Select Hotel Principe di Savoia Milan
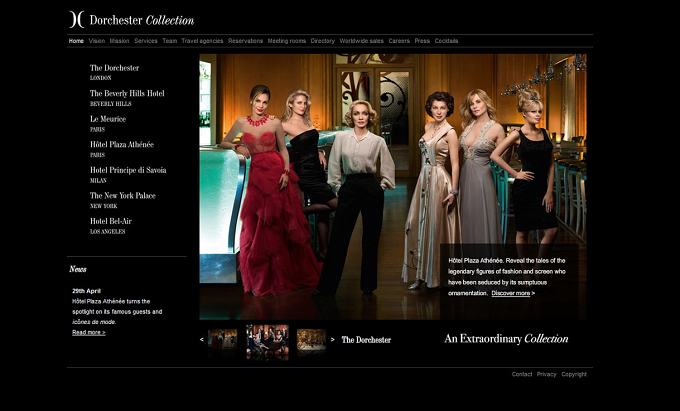 (128, 174)
